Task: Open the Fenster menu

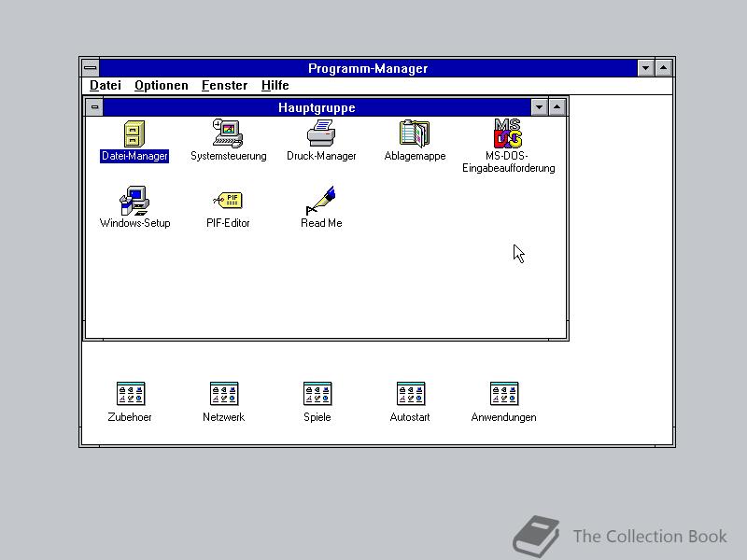Action: click(x=224, y=85)
